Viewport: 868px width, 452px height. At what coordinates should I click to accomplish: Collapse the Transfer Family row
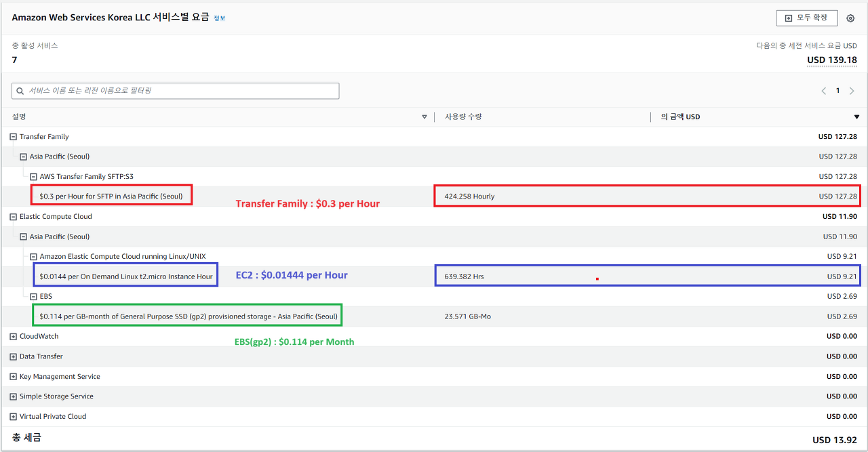click(x=14, y=137)
